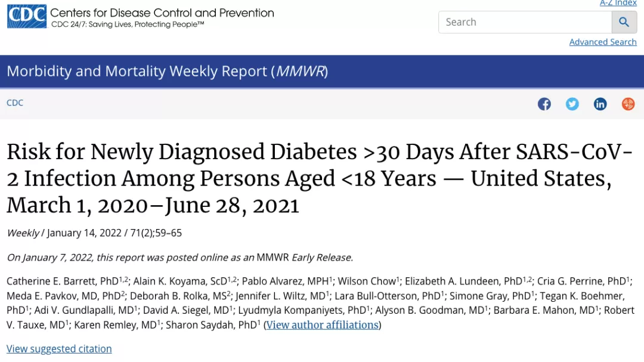Click the orange syndicate icon
This screenshot has width=644, height=362.
(628, 104)
